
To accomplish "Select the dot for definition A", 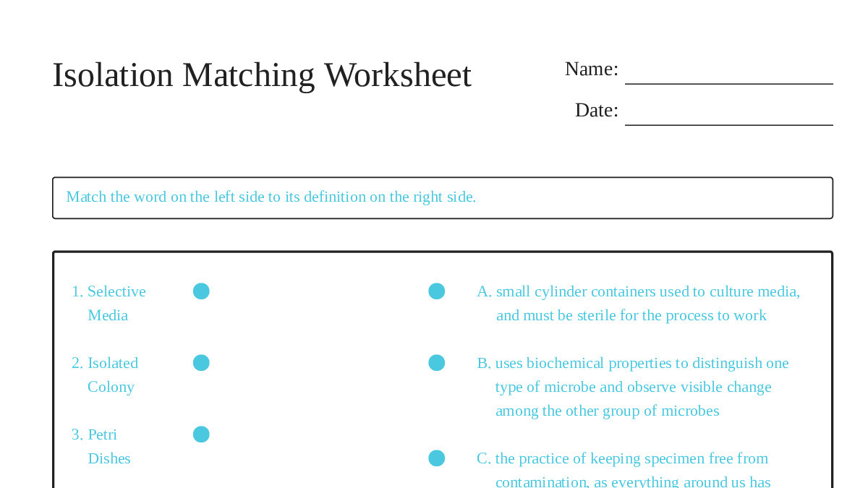I will coord(436,291).
